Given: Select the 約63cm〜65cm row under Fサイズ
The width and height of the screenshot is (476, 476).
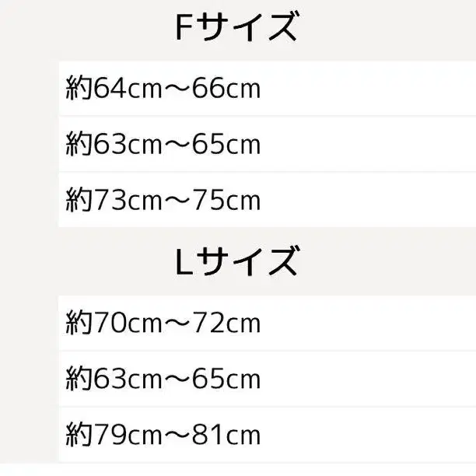Looking at the screenshot, I should 266,145.
